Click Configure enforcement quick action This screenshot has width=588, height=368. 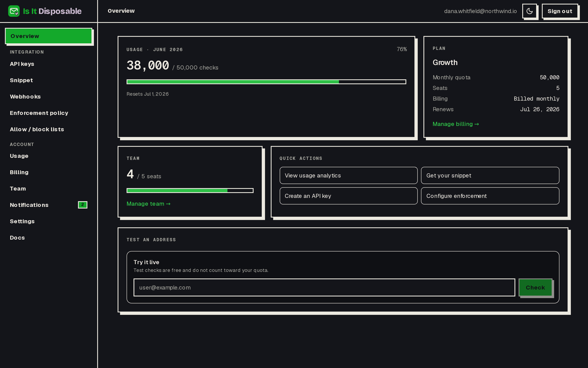(x=490, y=196)
